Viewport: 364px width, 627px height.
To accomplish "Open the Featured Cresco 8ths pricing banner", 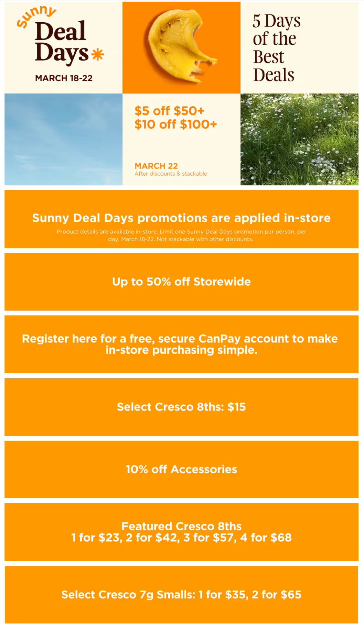I will point(181,532).
